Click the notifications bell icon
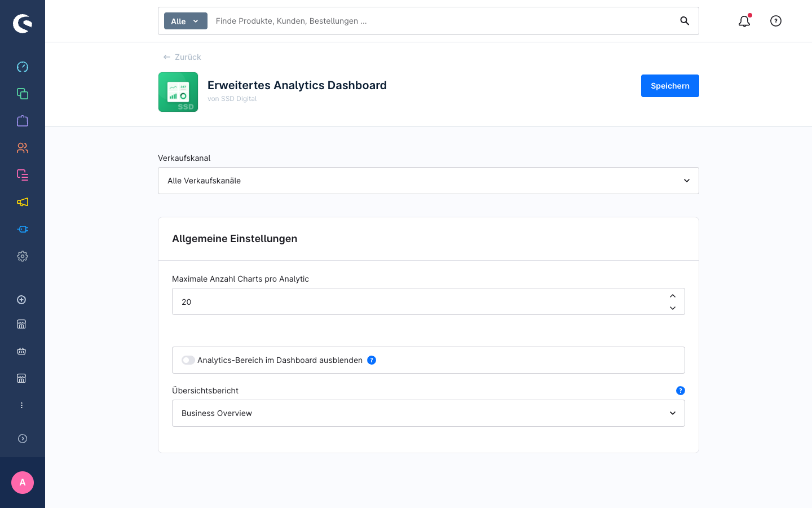This screenshot has width=812, height=508. [x=744, y=21]
